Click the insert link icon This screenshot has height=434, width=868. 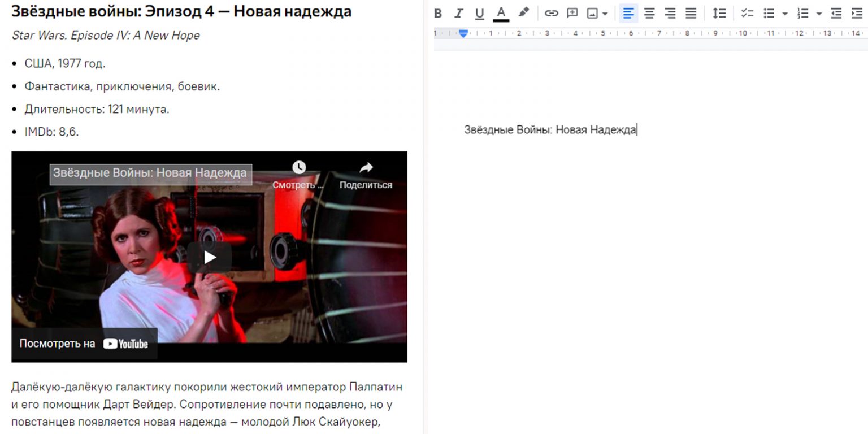click(x=551, y=13)
